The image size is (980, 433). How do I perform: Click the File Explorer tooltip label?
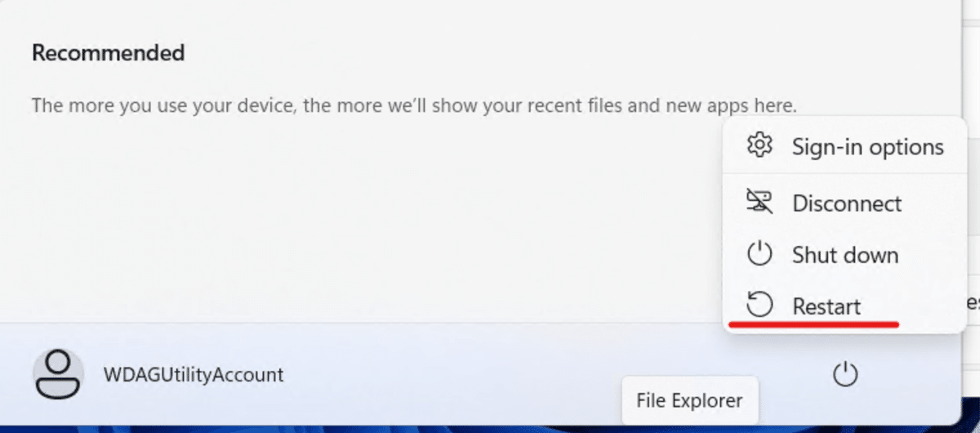point(689,401)
